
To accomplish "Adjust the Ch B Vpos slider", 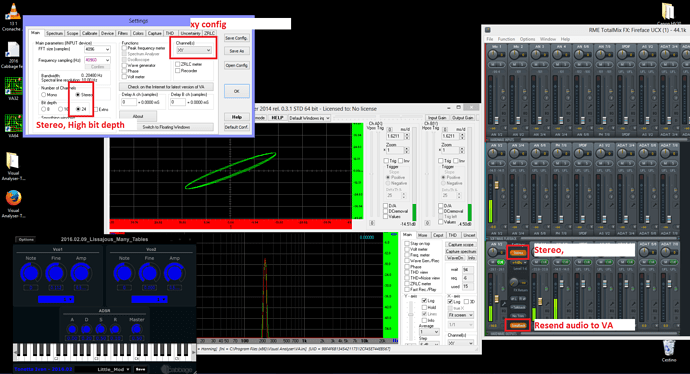I will pyautogui.click(x=426, y=175).
